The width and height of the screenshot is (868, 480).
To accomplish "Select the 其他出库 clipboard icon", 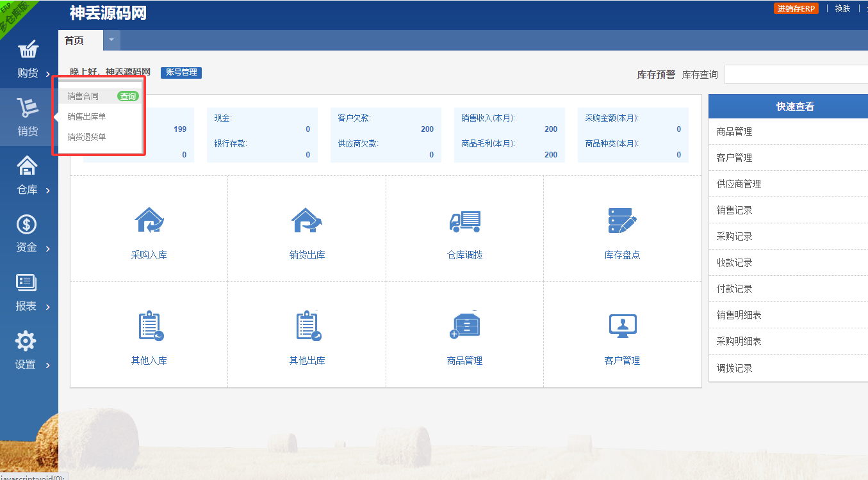I will pos(307,326).
